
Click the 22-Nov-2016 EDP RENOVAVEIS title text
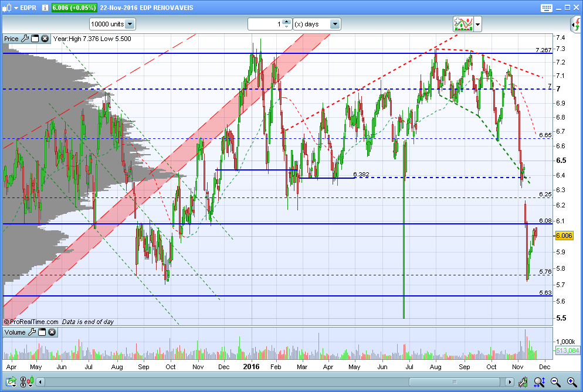[x=147, y=8]
